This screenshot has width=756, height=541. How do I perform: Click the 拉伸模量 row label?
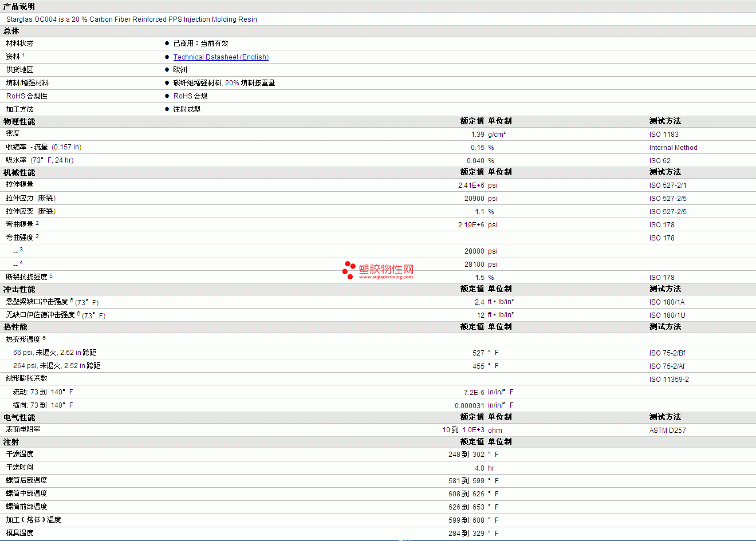pyautogui.click(x=20, y=184)
